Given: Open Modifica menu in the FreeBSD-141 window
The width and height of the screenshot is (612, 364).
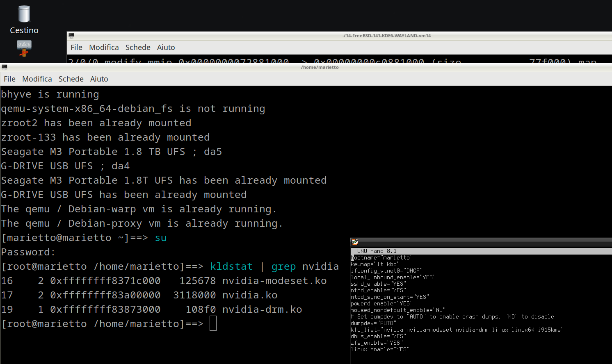Looking at the screenshot, I should tap(104, 47).
